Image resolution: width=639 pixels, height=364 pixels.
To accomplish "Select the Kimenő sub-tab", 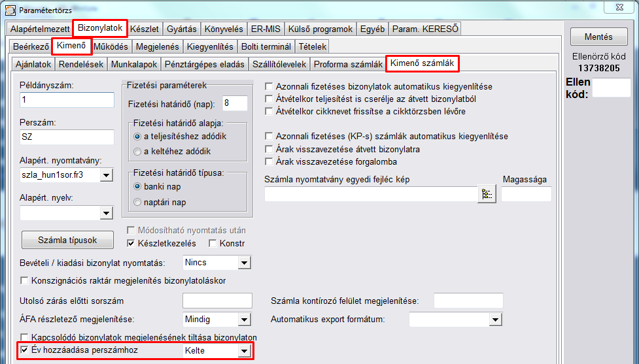I will click(x=71, y=46).
